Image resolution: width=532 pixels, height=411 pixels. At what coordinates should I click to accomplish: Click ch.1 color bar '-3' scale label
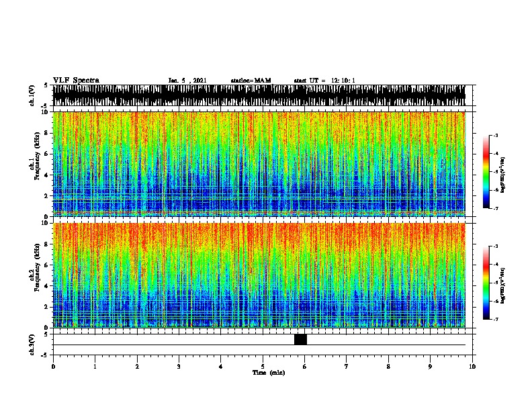click(496, 135)
